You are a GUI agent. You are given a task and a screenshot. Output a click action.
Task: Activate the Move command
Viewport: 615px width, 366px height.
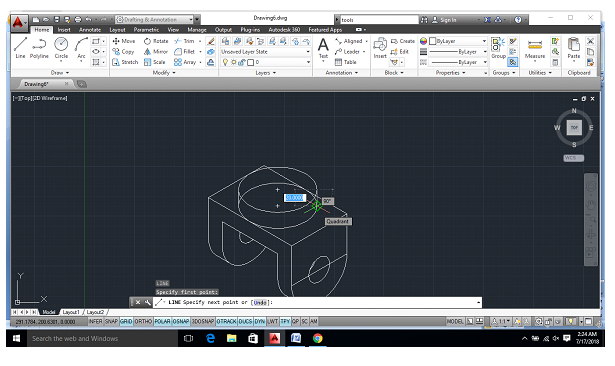[124, 41]
